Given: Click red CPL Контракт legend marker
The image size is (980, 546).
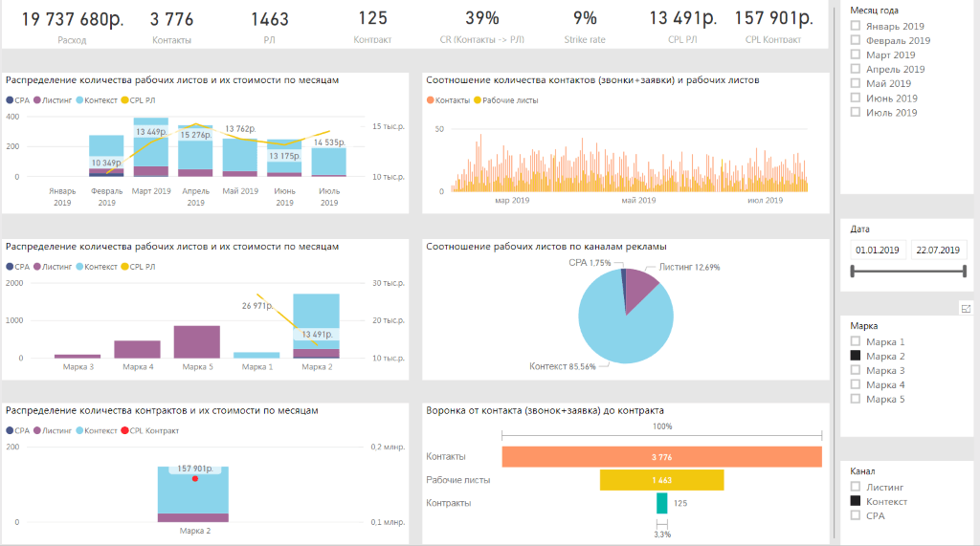Looking at the screenshot, I should [123, 431].
